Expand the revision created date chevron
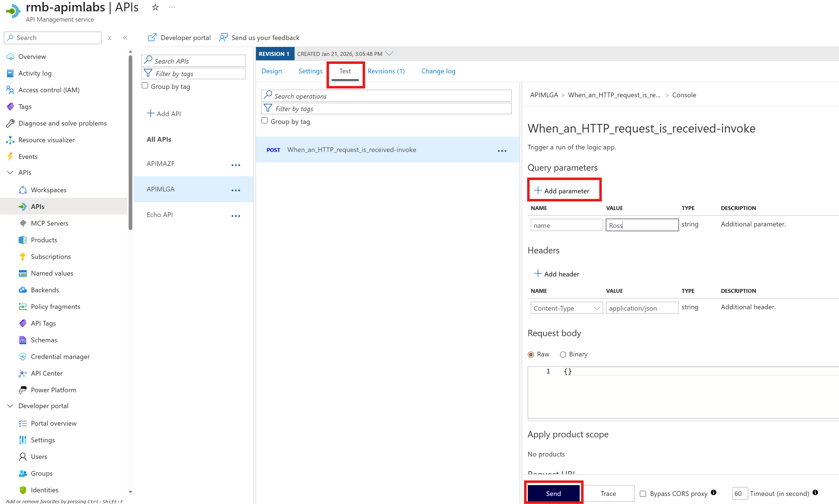839x504 pixels. 389,54
